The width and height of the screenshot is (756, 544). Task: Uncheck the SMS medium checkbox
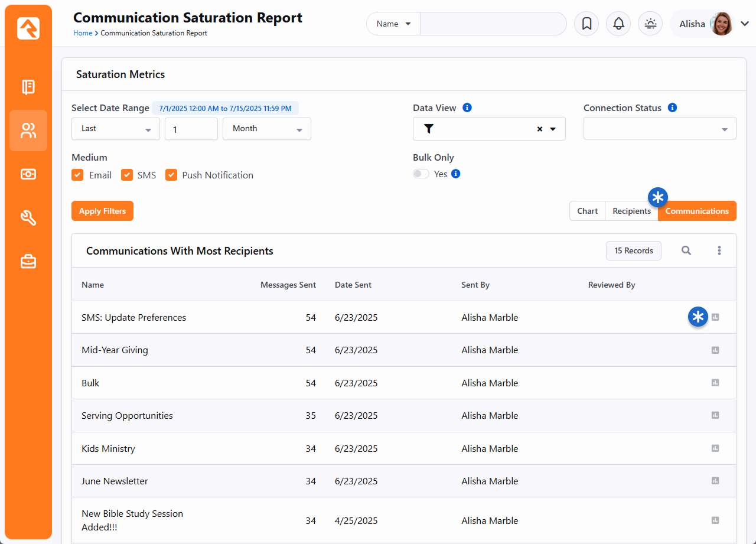click(x=126, y=175)
